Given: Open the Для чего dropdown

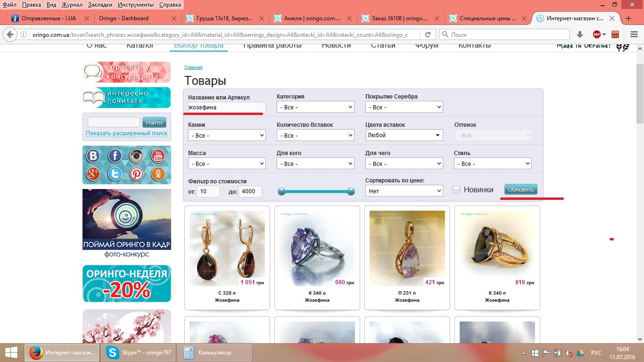Looking at the screenshot, I should [x=404, y=164].
